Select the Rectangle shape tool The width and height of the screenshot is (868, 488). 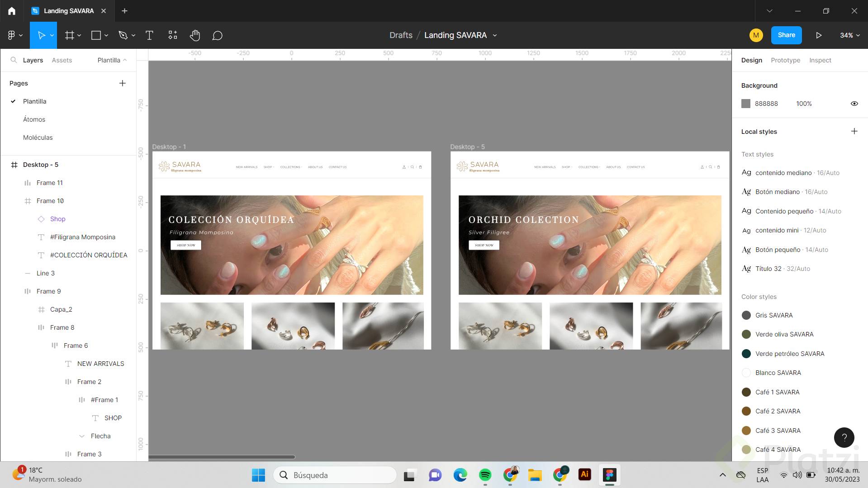coord(96,35)
